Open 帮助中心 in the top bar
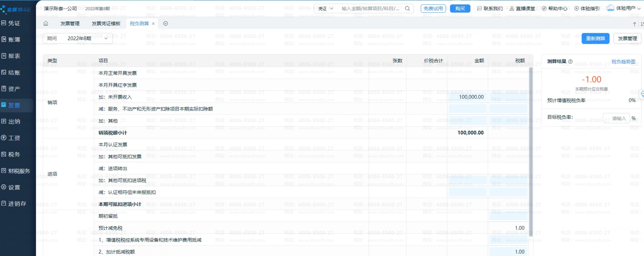The width and height of the screenshot is (644, 256). click(x=555, y=9)
